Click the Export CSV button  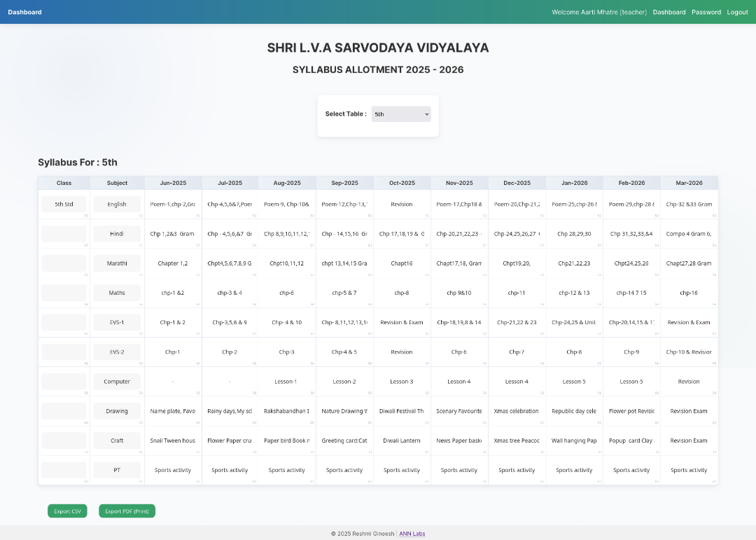(68, 511)
